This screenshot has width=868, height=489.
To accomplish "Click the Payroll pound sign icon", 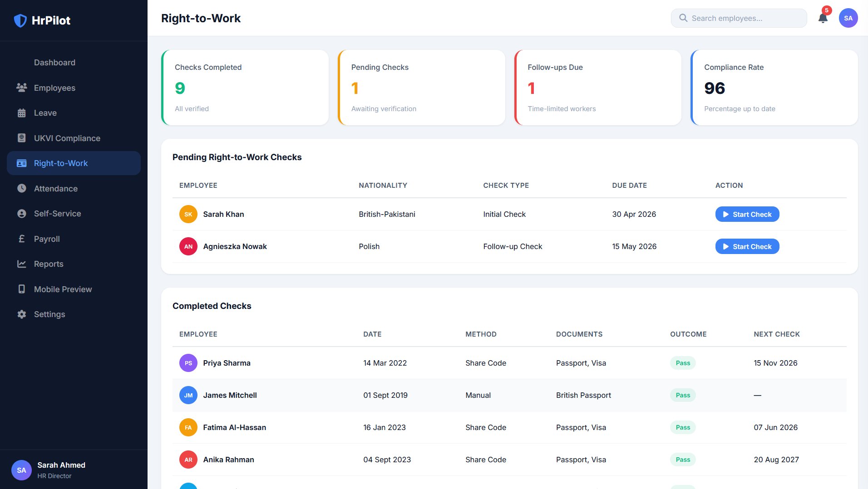I will pyautogui.click(x=21, y=239).
